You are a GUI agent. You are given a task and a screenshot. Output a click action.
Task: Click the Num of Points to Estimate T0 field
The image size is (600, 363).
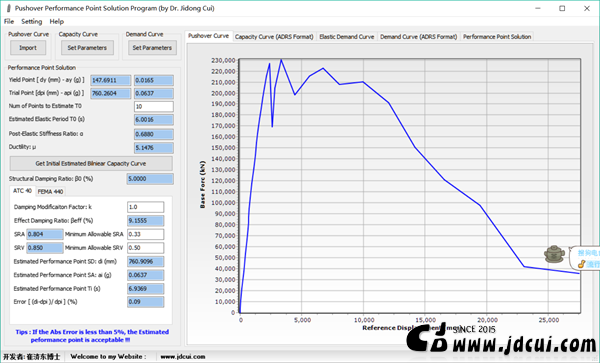154,106
